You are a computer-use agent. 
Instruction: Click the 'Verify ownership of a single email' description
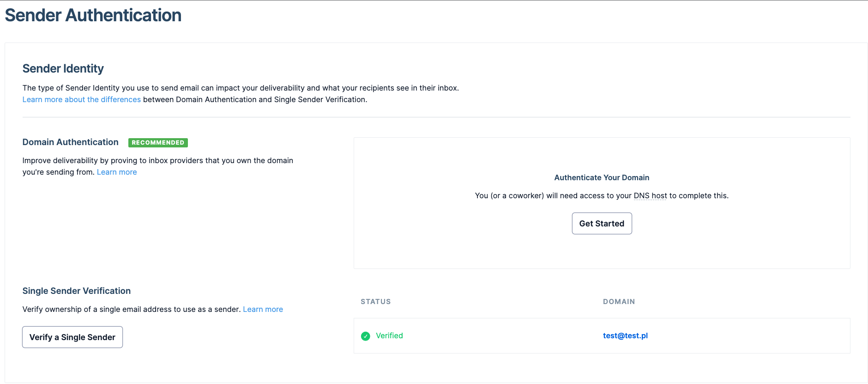tap(132, 309)
